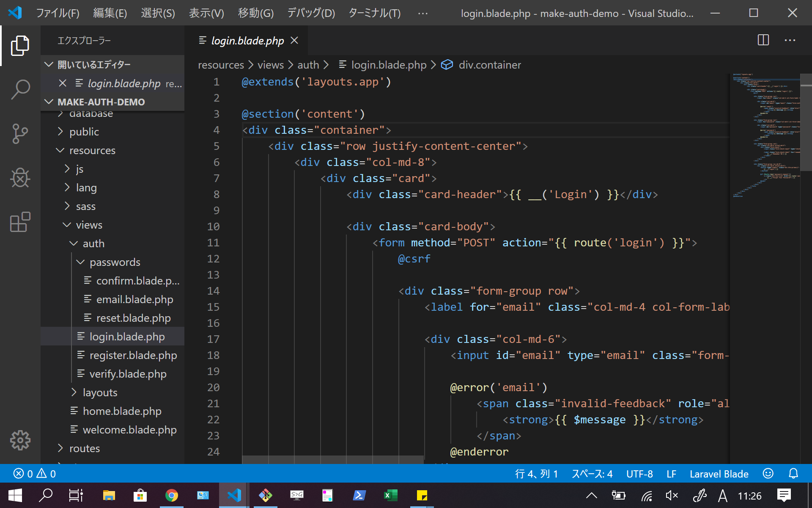This screenshot has width=812, height=508.
Task: Open errors and warnings count indicator
Action: [35, 474]
